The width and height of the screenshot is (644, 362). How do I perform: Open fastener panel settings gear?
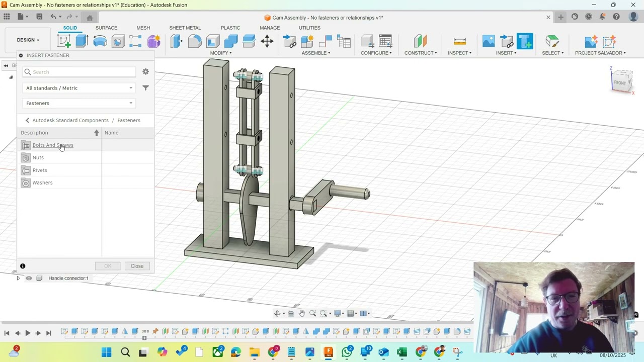[x=145, y=72]
